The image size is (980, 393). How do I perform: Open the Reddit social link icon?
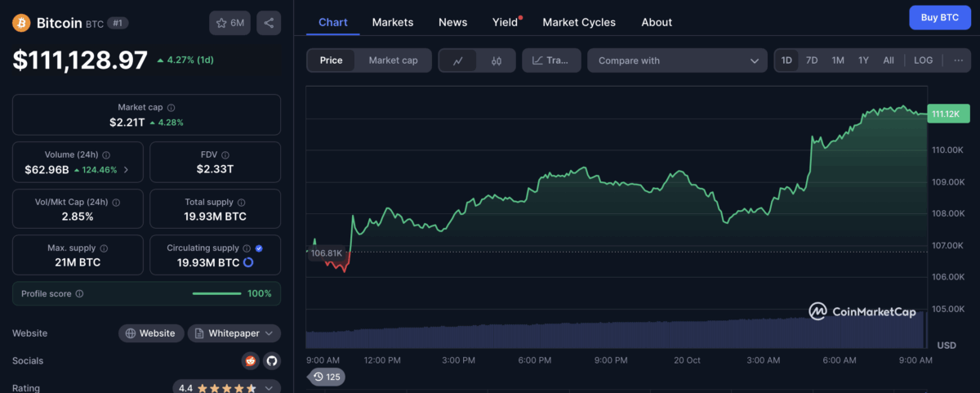click(250, 360)
